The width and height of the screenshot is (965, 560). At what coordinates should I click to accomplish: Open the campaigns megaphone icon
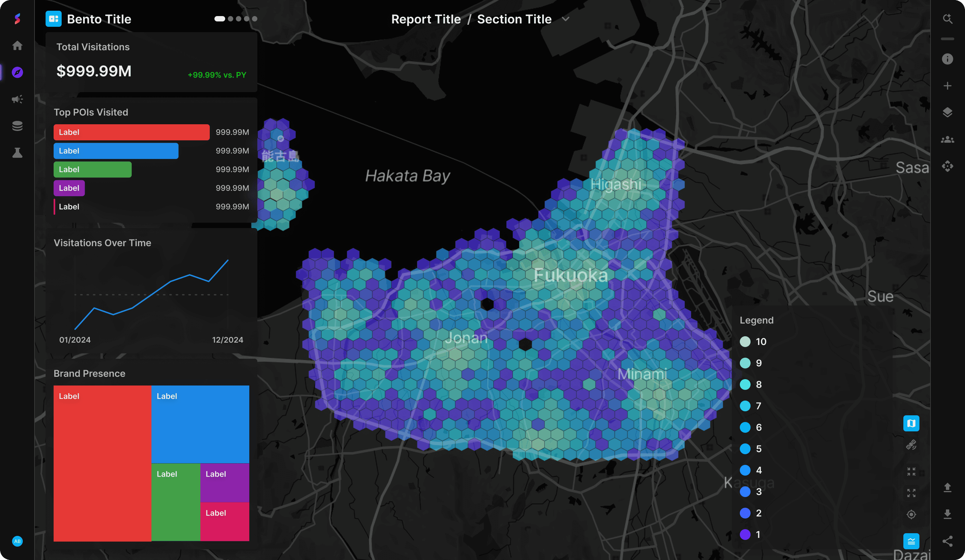point(17,99)
